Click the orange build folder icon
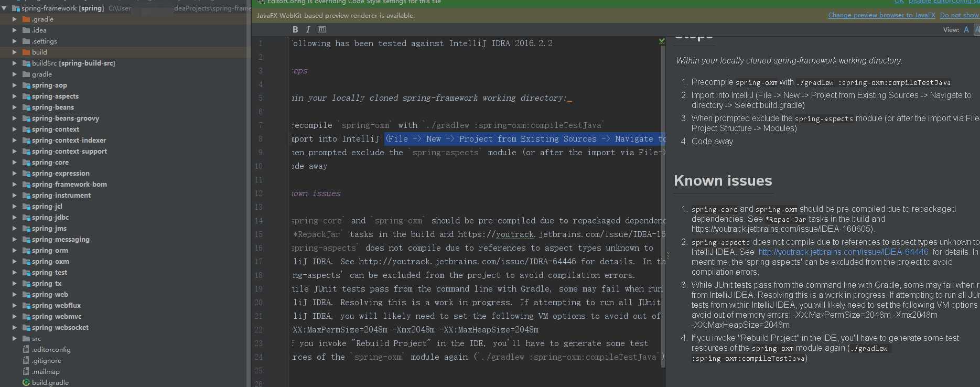 coord(26,52)
